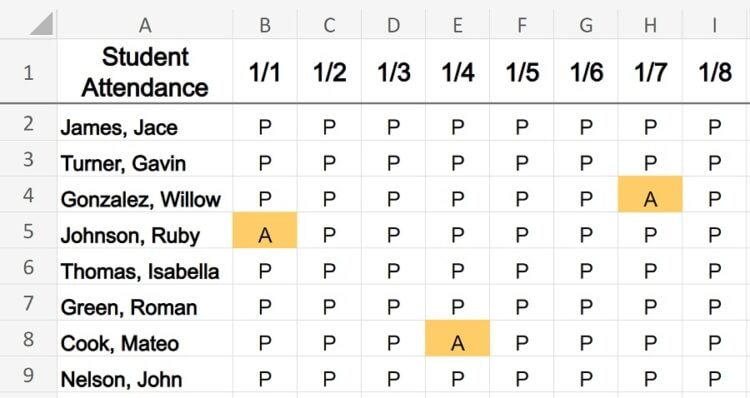Select the 1/8 date header cell
The width and height of the screenshot is (750, 398).
point(716,71)
